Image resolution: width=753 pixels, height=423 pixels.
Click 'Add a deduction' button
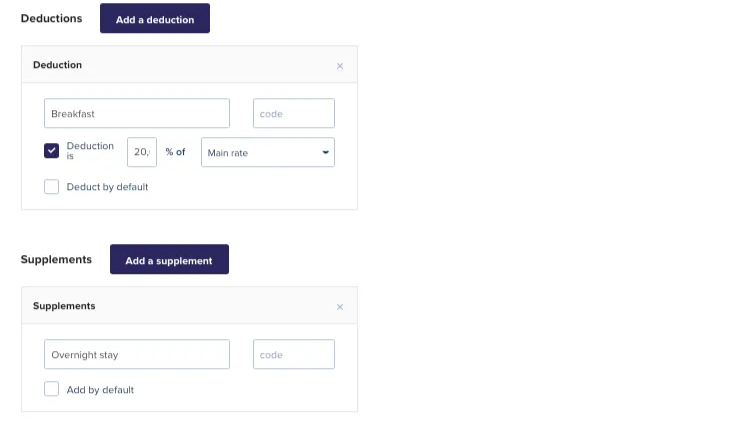(x=155, y=19)
